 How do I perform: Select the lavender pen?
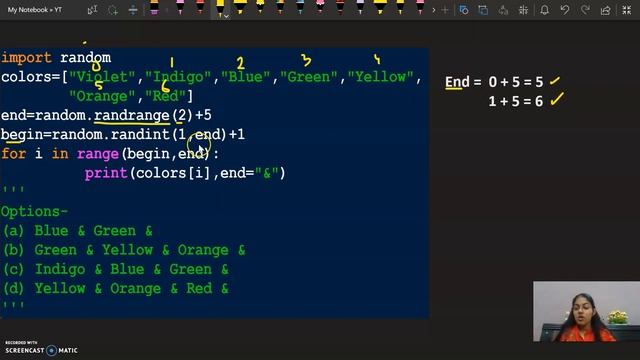point(360,7)
